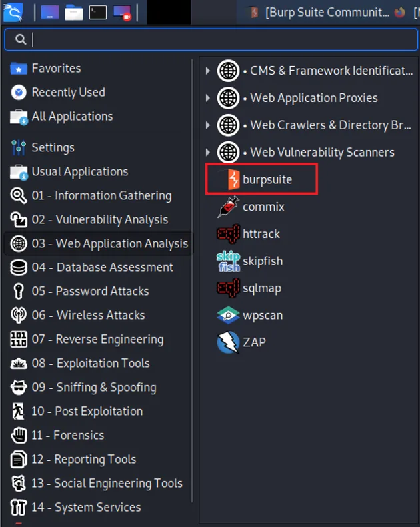Click the Firefox icon in taskbar
Screen dimensions: 420x527
point(400,13)
